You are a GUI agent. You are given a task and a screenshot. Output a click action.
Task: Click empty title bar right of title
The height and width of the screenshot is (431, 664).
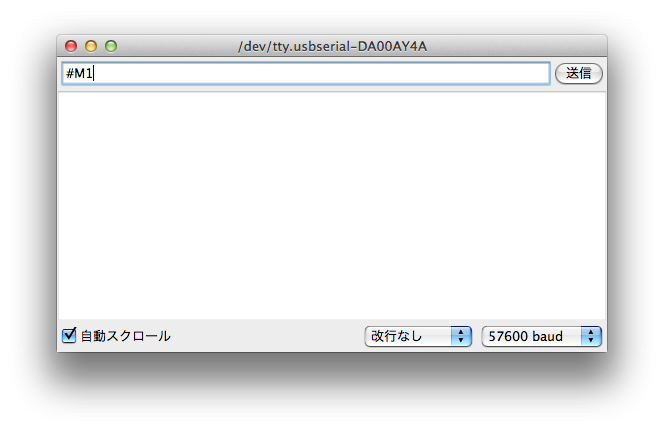pyautogui.click(x=517, y=46)
